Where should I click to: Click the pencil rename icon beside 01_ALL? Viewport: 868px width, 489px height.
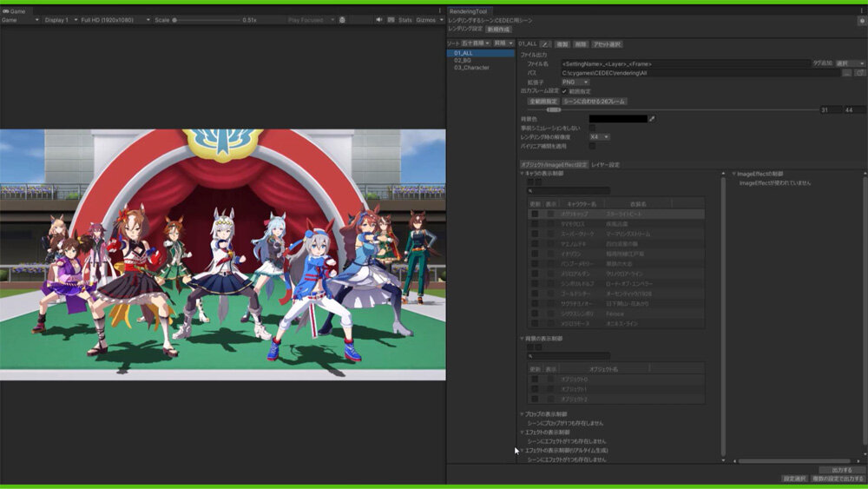pos(545,43)
